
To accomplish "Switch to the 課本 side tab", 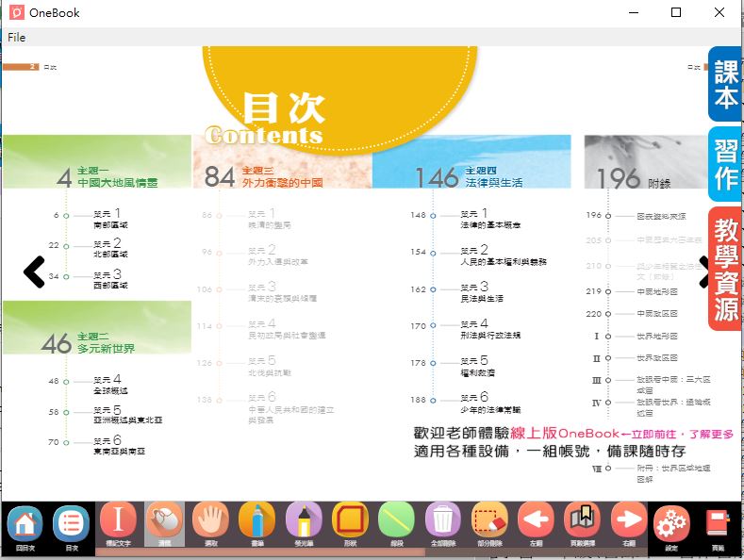I will click(x=725, y=84).
